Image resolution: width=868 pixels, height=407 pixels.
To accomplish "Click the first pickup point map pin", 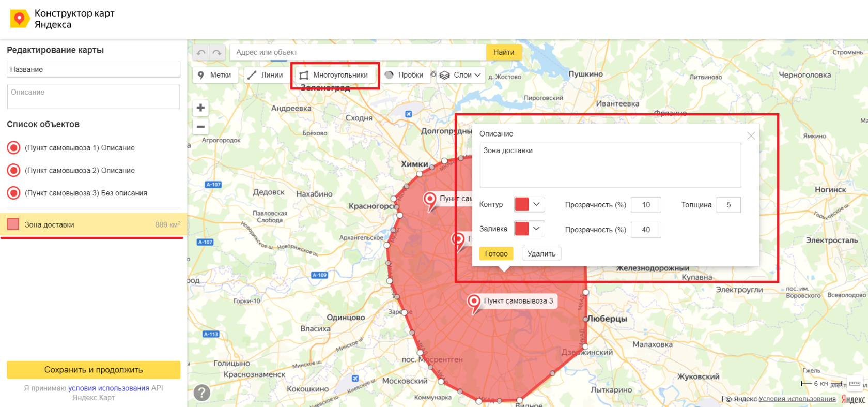I will [430, 201].
